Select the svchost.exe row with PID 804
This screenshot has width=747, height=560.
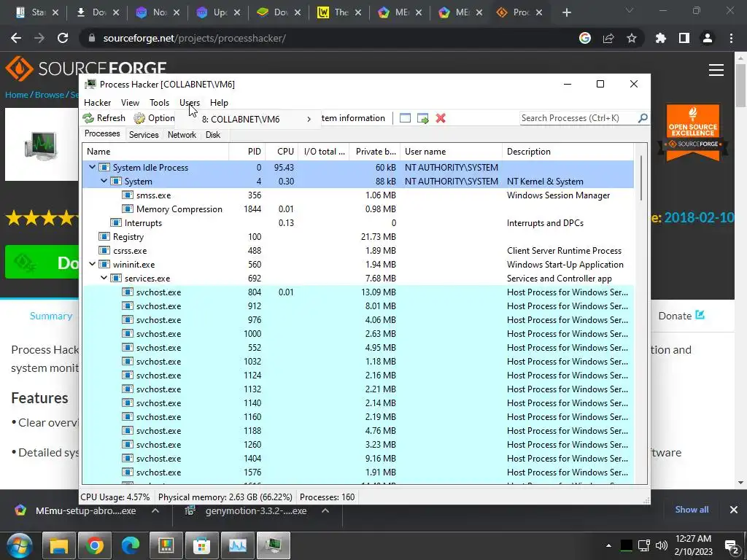[357, 292]
